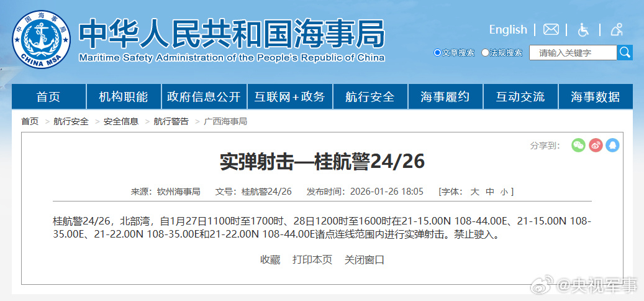Open the 航行安全 navigation menu
644x301 pixels.
tap(370, 97)
